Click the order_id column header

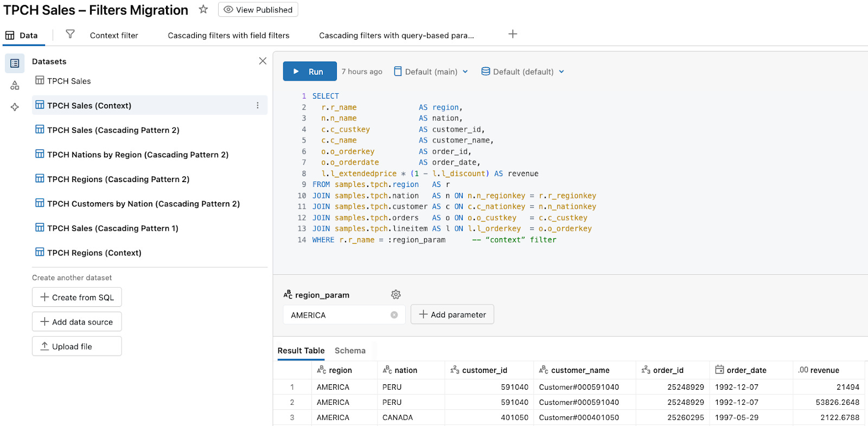tap(673, 370)
